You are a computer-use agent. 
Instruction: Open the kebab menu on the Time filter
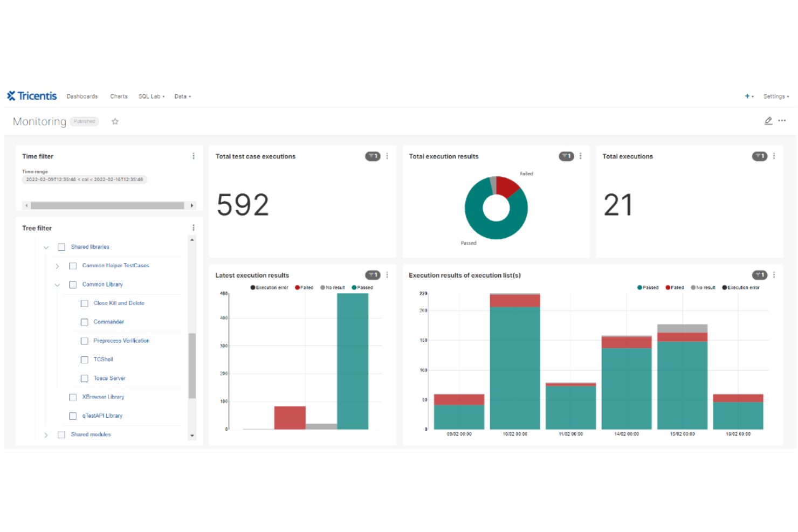(194, 156)
